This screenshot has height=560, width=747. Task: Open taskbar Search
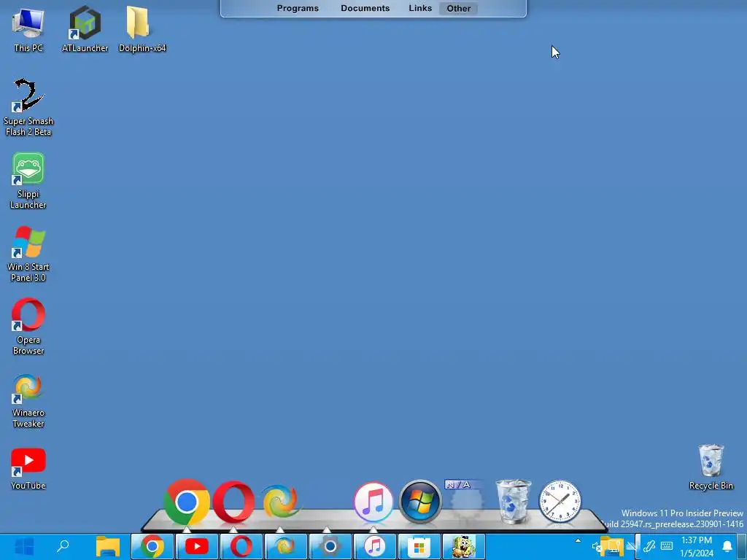tap(63, 547)
